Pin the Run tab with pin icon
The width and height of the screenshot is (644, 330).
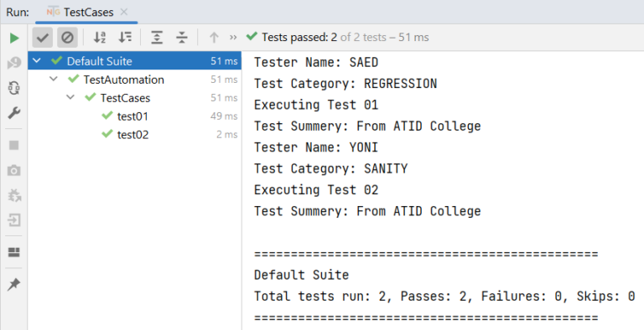pos(14,284)
